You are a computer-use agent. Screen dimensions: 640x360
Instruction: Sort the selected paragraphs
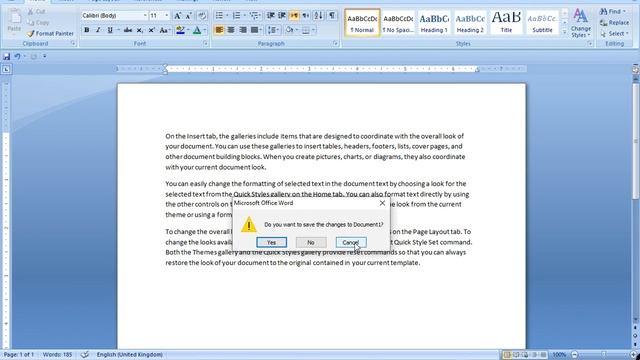[318, 16]
